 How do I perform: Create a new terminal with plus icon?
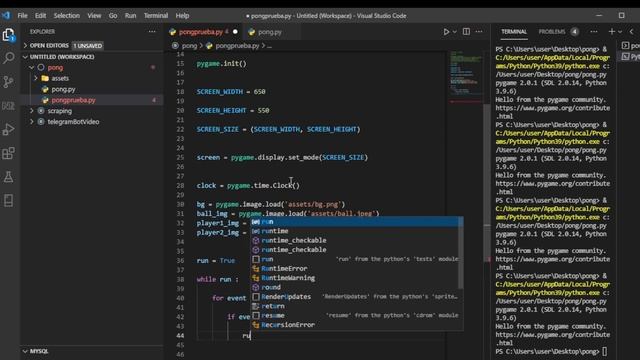(x=611, y=32)
